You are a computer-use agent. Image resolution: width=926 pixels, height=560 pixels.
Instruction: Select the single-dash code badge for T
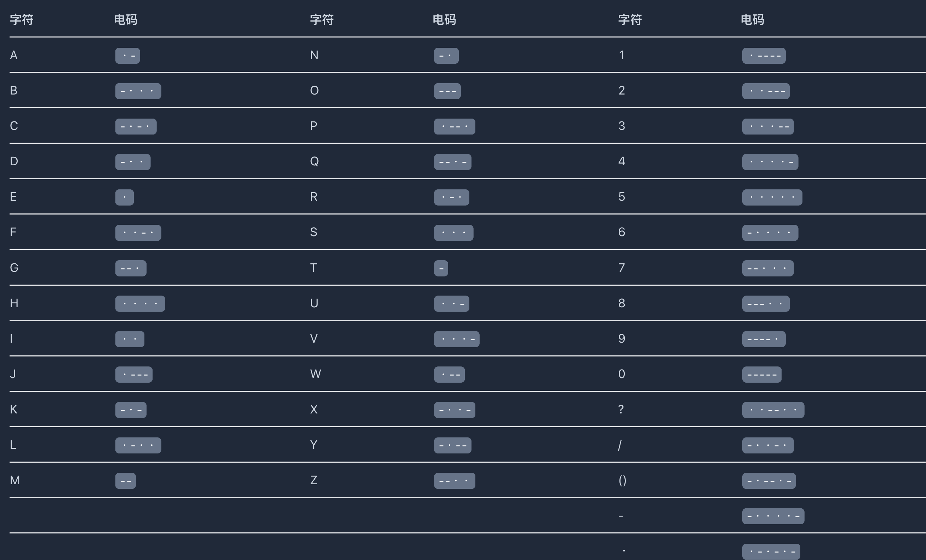(441, 268)
